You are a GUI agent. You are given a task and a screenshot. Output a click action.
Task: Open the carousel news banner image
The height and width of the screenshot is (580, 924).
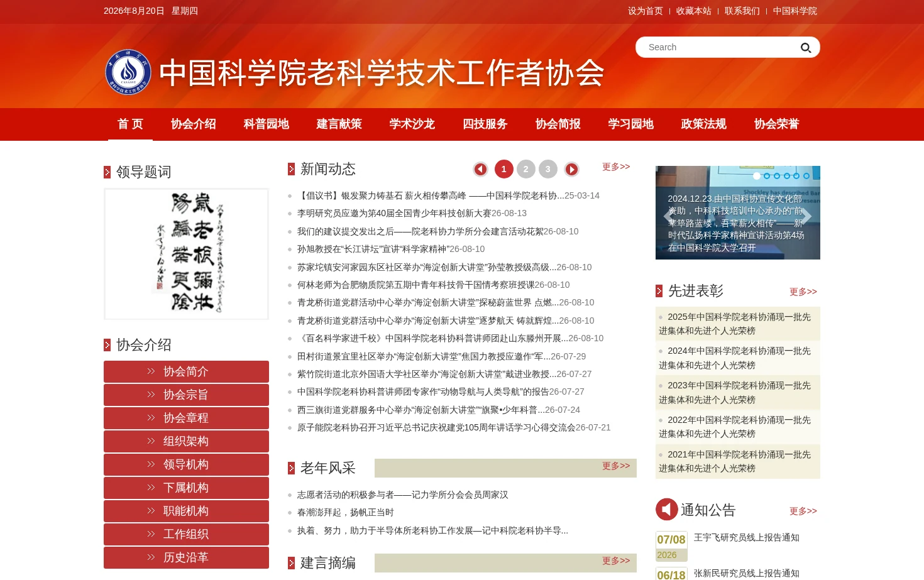738,212
